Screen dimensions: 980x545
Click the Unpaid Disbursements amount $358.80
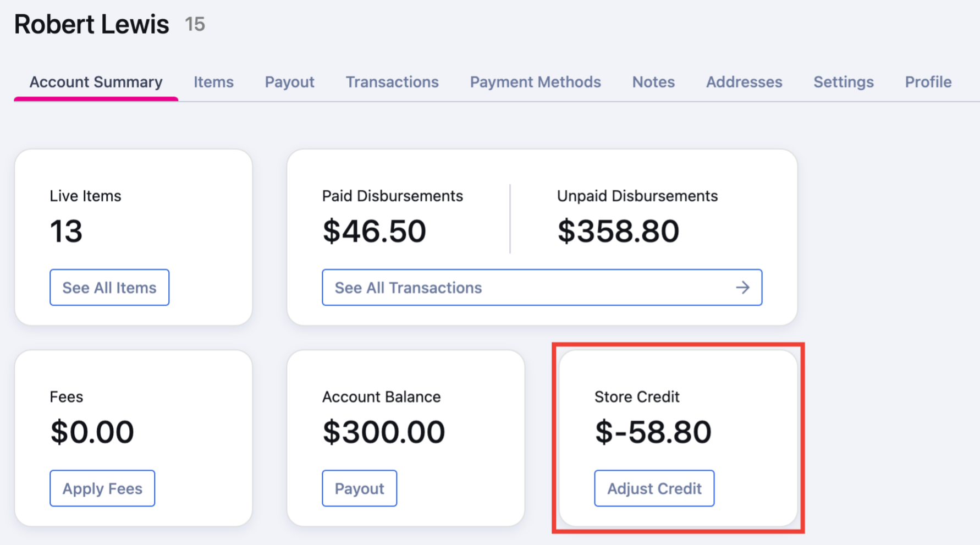click(618, 231)
